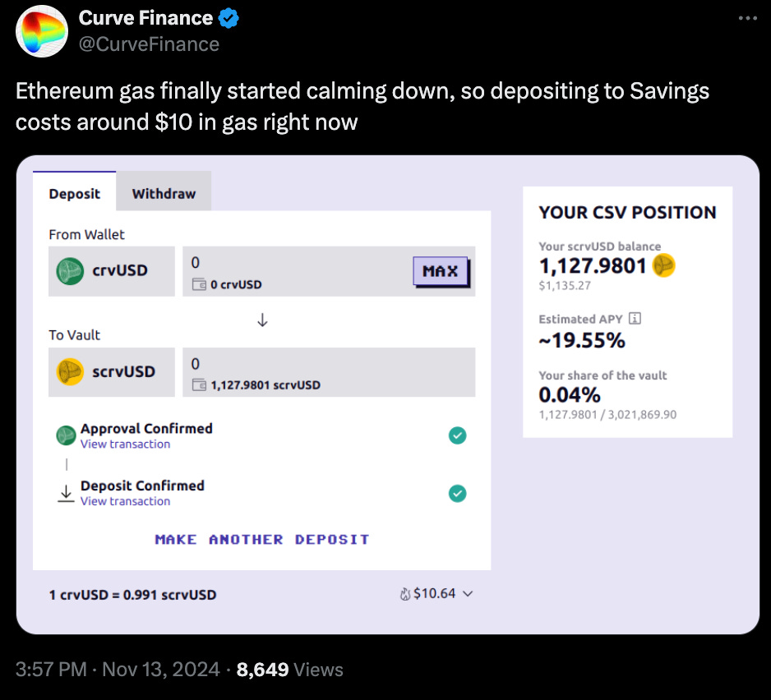Click the Estimated APY info icon

(x=635, y=319)
